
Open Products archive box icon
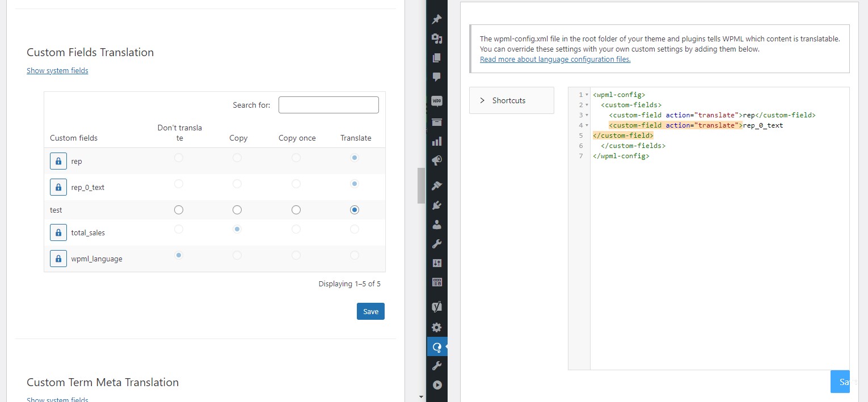point(437,122)
